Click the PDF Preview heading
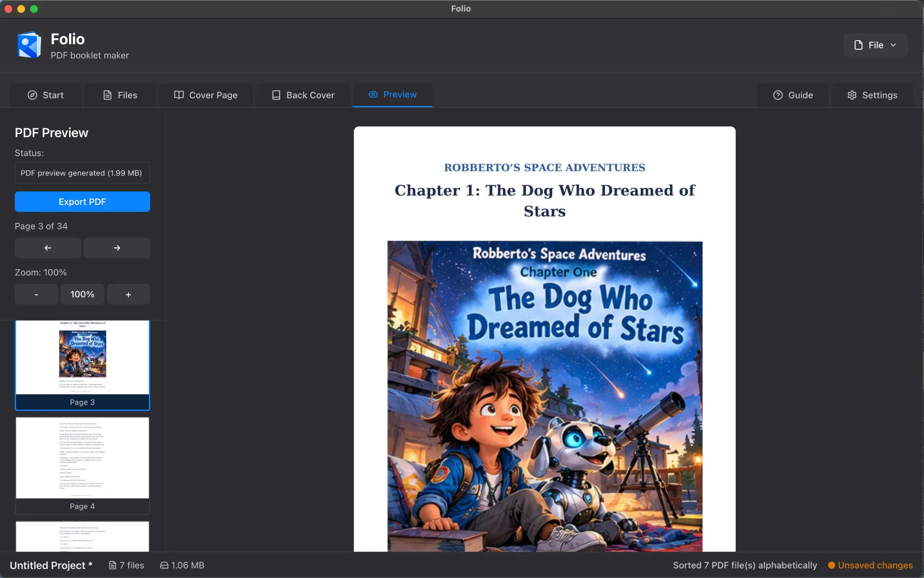Screen dimensions: 924x578 tap(51, 133)
